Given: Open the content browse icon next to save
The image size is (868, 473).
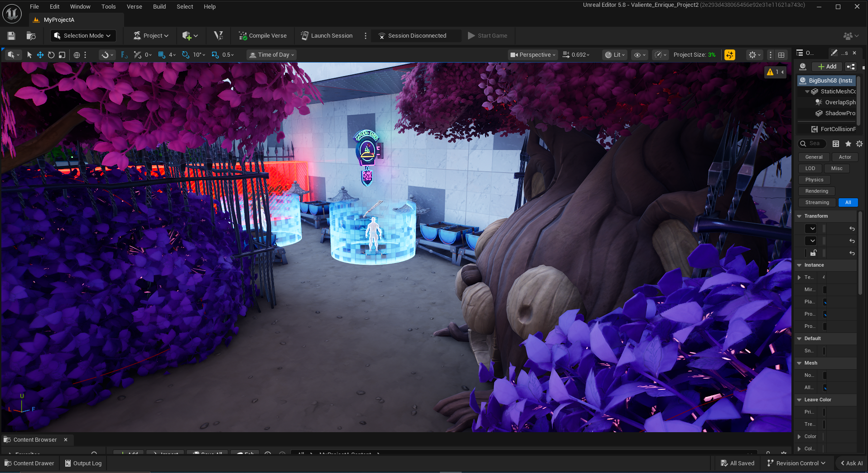Looking at the screenshot, I should pyautogui.click(x=31, y=36).
